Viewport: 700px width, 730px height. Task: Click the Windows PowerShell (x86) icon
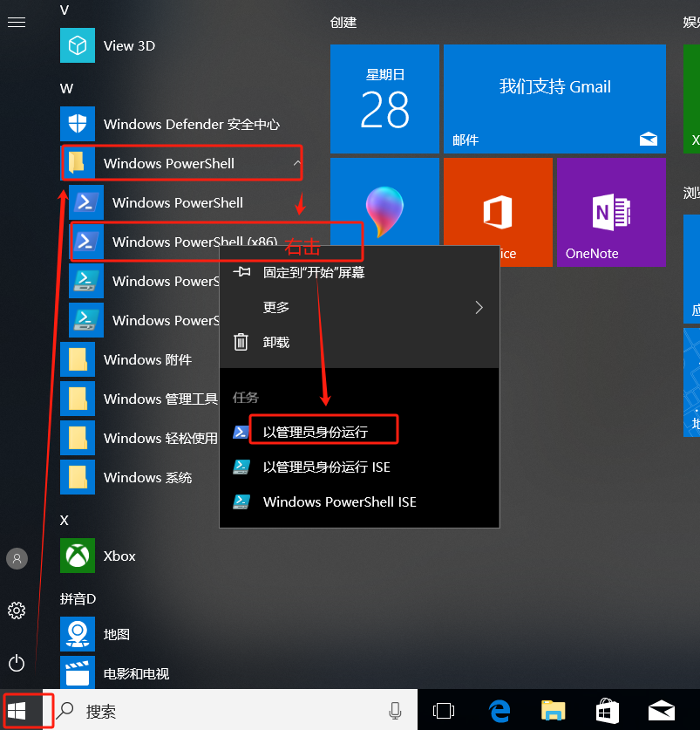[86, 242]
